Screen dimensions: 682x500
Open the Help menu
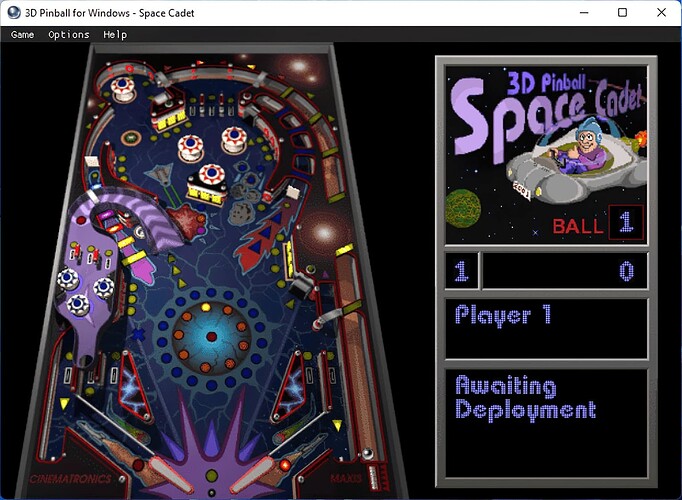click(x=115, y=35)
